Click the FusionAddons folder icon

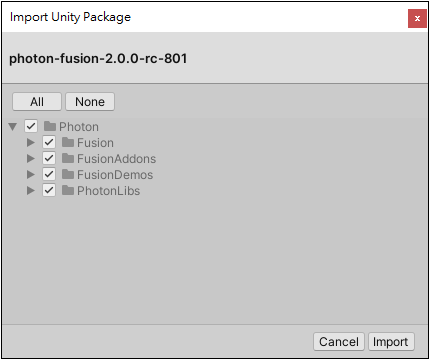click(x=68, y=158)
